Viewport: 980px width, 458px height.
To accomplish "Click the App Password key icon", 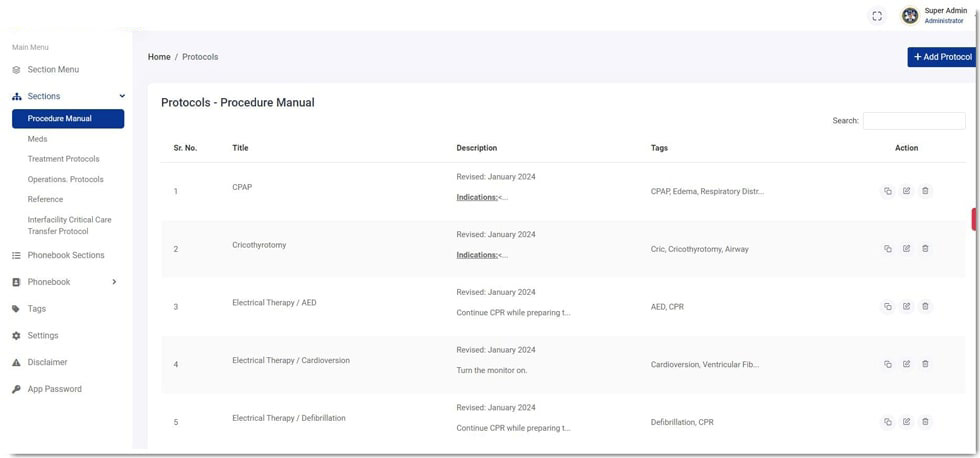I will click(17, 389).
